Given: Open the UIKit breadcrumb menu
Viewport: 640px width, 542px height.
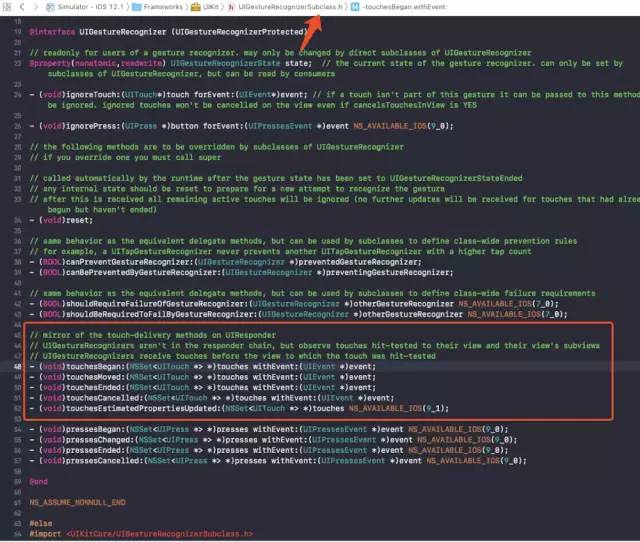Looking at the screenshot, I should point(211,7).
